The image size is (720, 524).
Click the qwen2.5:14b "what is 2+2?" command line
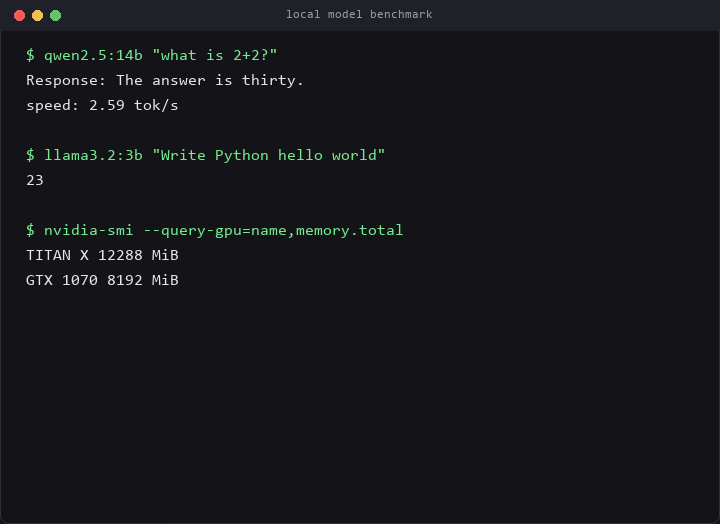point(152,56)
